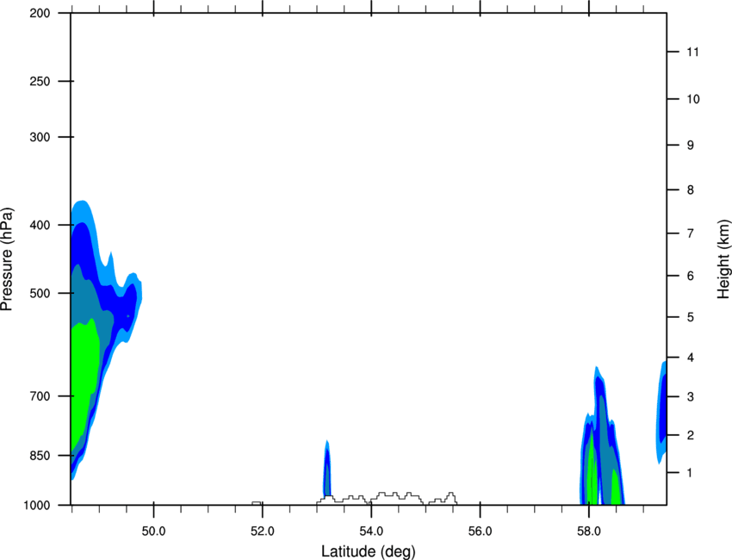Image resolution: width=732 pixels, height=560 pixels.
Task: Click the small terrain box near latitude 52
Action: point(257,503)
